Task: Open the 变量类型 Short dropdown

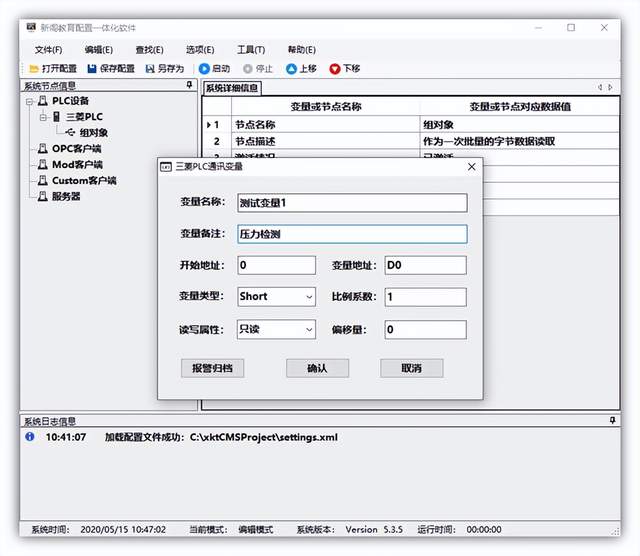Action: pyautogui.click(x=307, y=297)
